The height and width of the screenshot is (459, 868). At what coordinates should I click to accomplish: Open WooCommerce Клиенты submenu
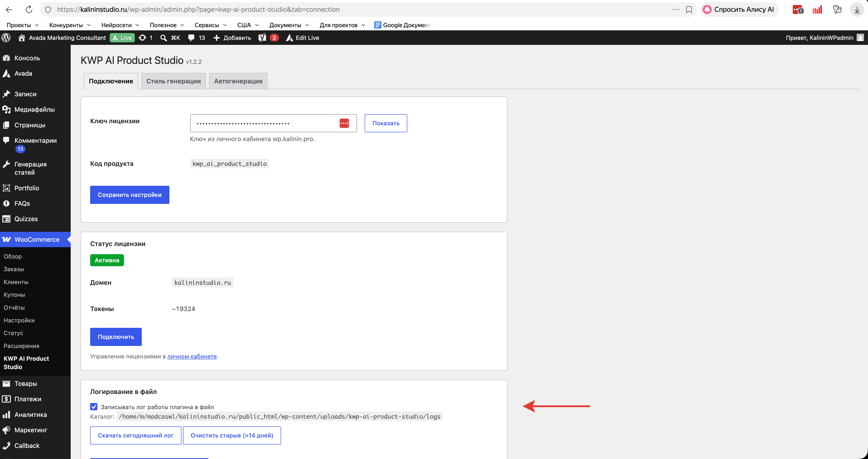point(16,282)
